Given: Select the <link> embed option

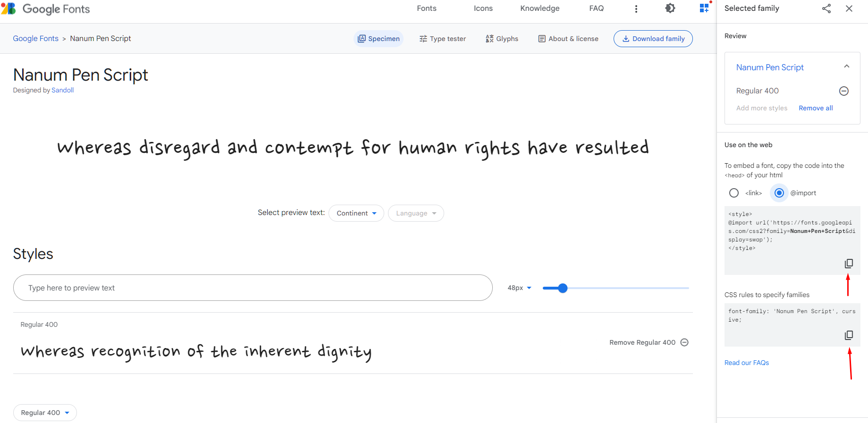Looking at the screenshot, I should click(x=734, y=193).
